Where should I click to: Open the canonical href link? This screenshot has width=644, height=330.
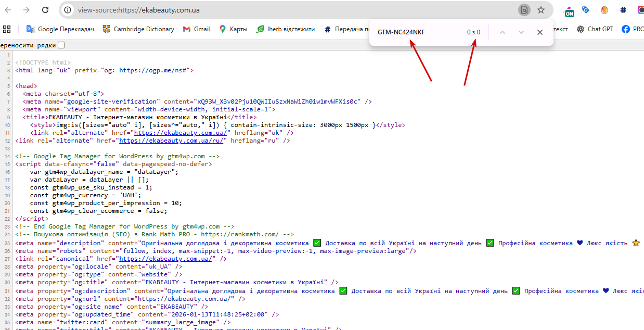[x=165, y=259]
